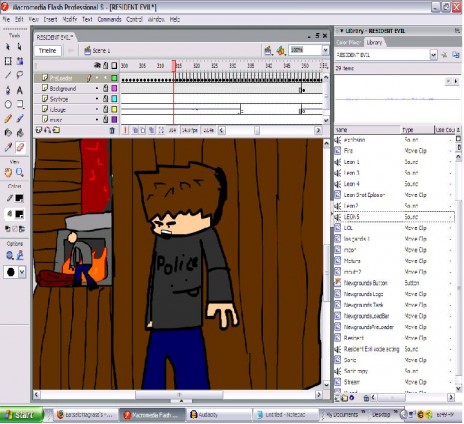Open the Modify menu
464x424 pixels.
pyautogui.click(x=70, y=19)
